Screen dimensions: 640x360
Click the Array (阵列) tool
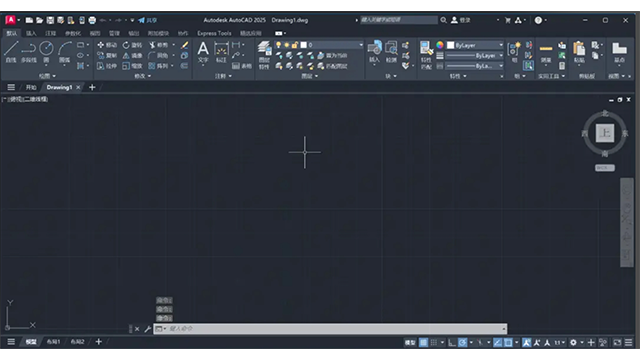tap(158, 66)
